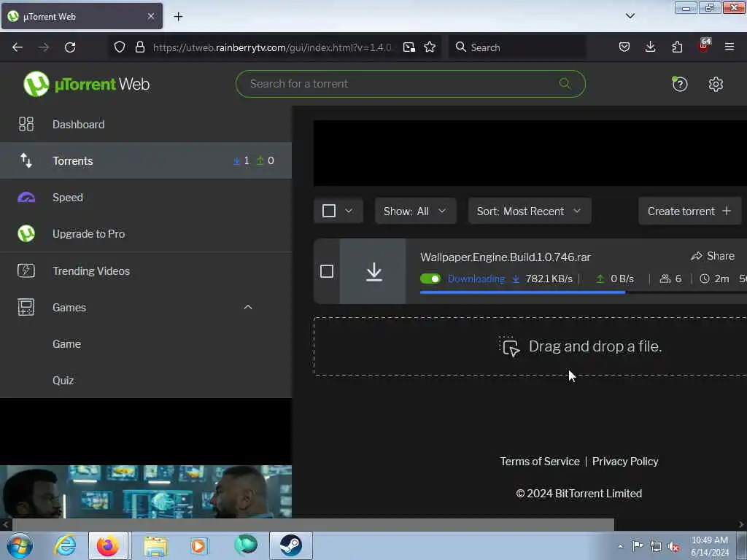Close the µTorrent Web tab
747x560 pixels.
click(150, 16)
